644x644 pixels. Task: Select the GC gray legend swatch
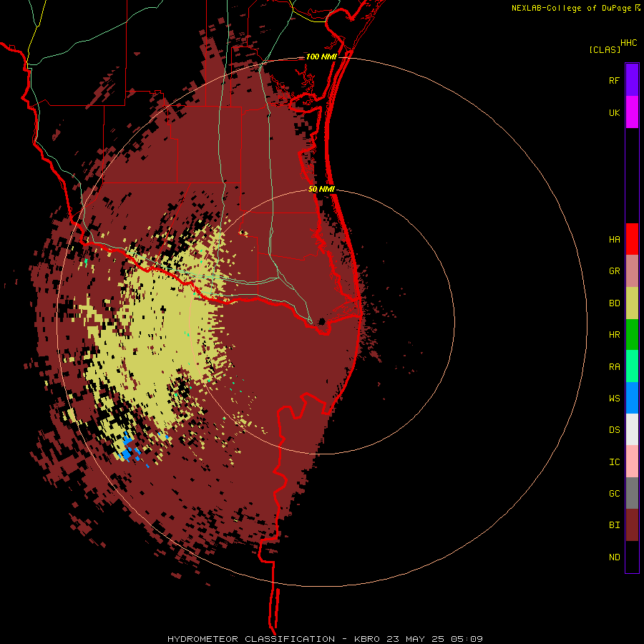[x=632, y=493]
